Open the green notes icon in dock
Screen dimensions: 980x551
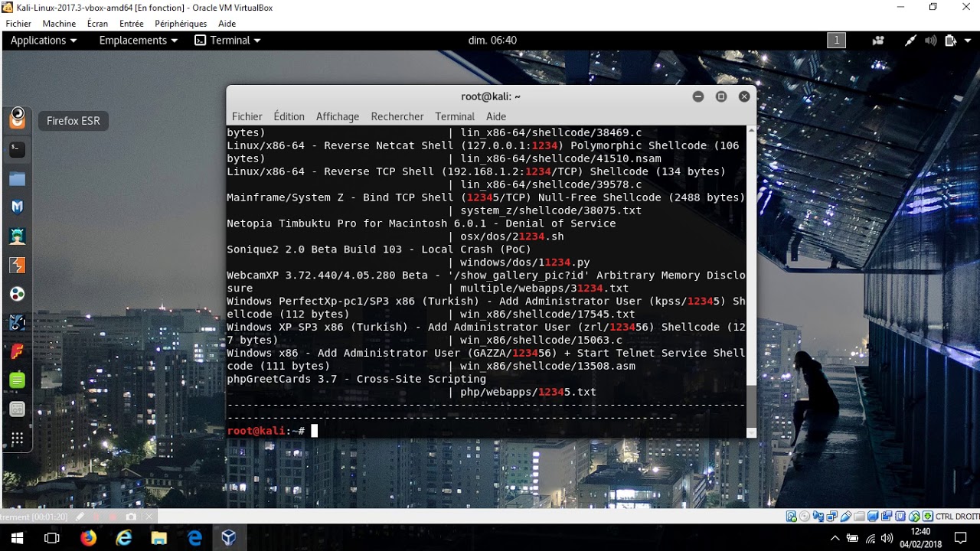click(17, 380)
